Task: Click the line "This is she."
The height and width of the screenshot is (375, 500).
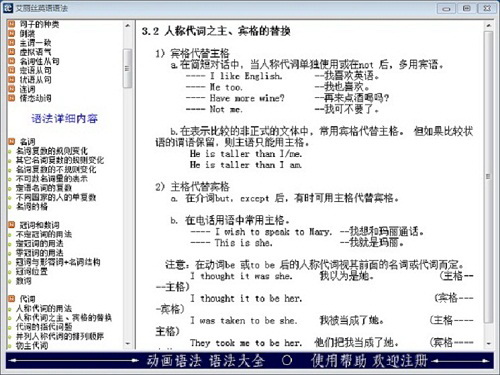Action: 244,243
